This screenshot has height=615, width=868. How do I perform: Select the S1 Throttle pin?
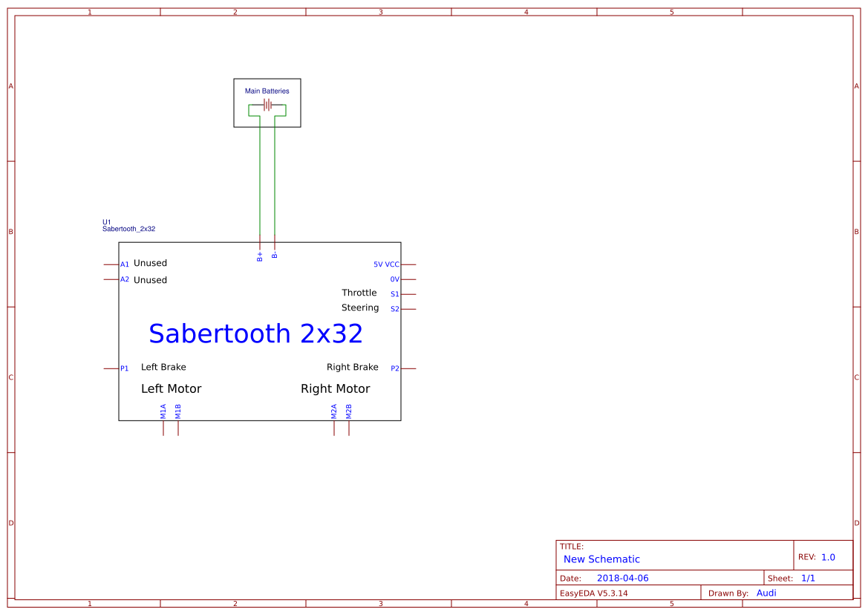394,294
